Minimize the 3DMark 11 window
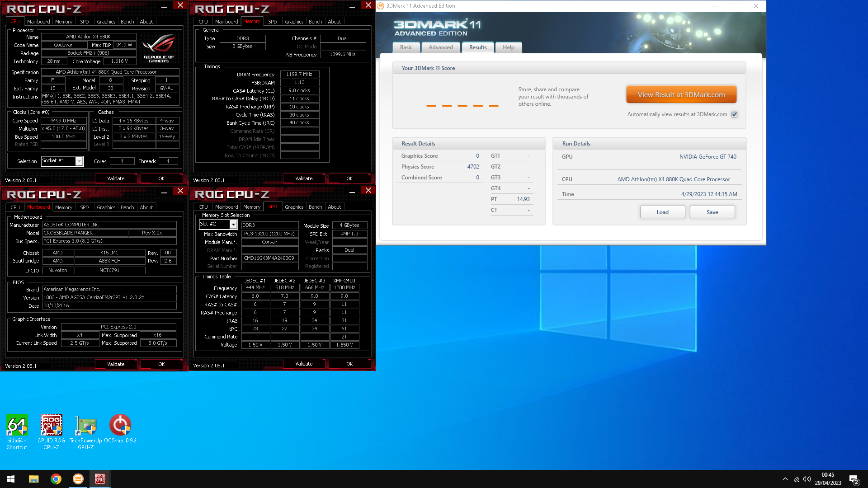The height and width of the screenshot is (488, 868). point(715,6)
